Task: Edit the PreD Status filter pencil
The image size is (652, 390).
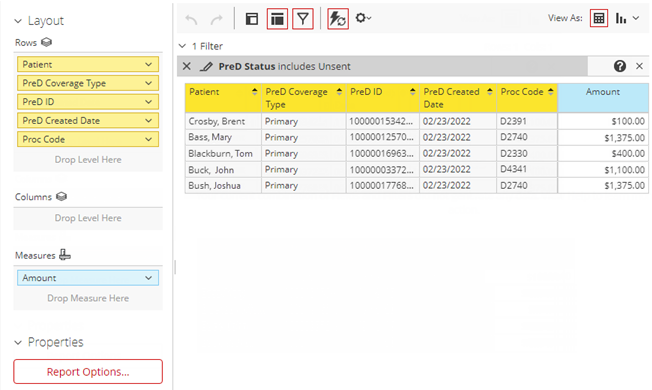Action: [x=206, y=67]
